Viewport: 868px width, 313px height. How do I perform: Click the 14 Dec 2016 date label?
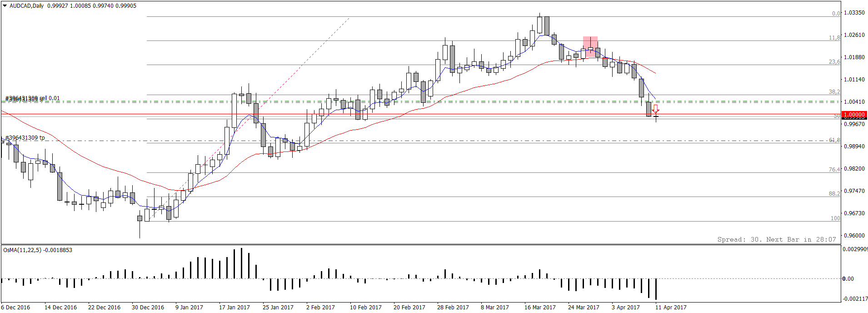pos(60,308)
